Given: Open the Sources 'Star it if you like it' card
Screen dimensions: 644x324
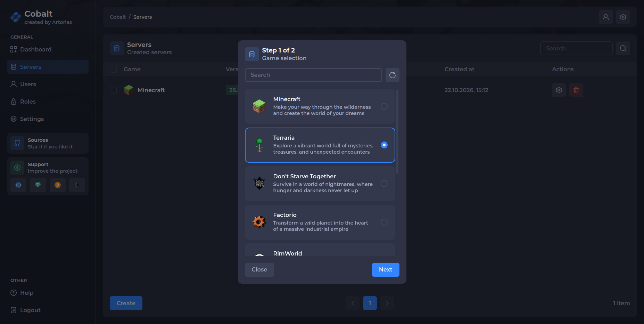Looking at the screenshot, I should (x=48, y=143).
